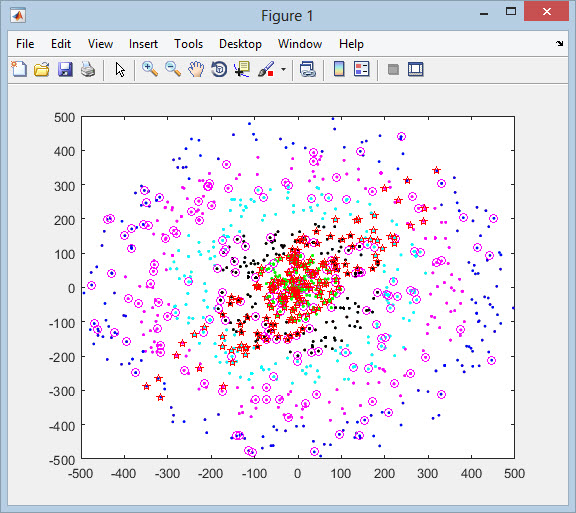
Task: Enable the Pan hand tool
Action: [x=196, y=69]
